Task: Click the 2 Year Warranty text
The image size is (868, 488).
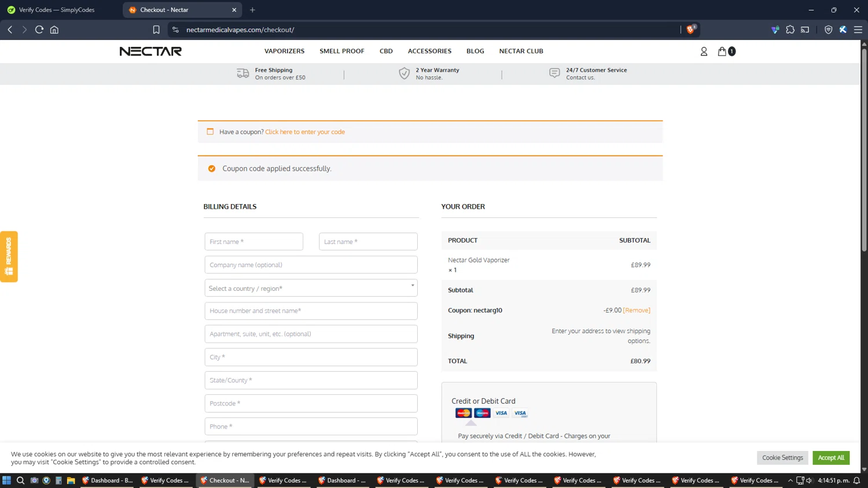Action: [x=437, y=70]
